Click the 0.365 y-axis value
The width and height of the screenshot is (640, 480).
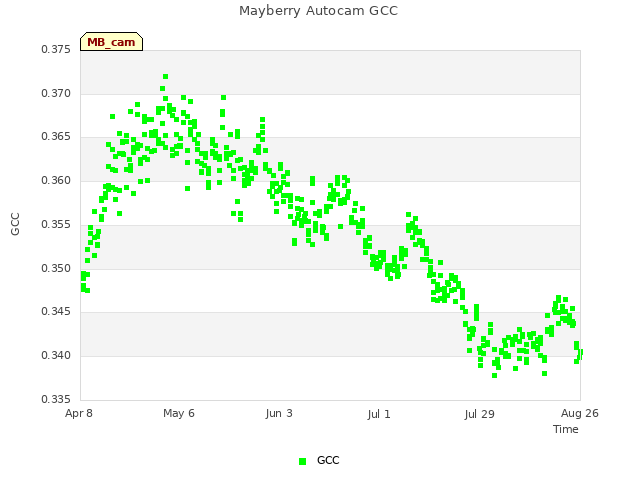[x=56, y=136]
